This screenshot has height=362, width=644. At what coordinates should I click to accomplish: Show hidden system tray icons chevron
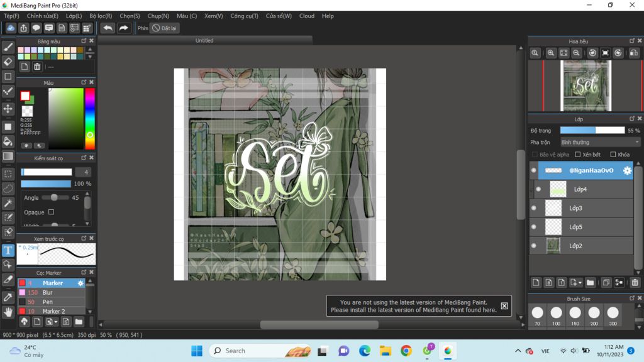[x=518, y=351]
